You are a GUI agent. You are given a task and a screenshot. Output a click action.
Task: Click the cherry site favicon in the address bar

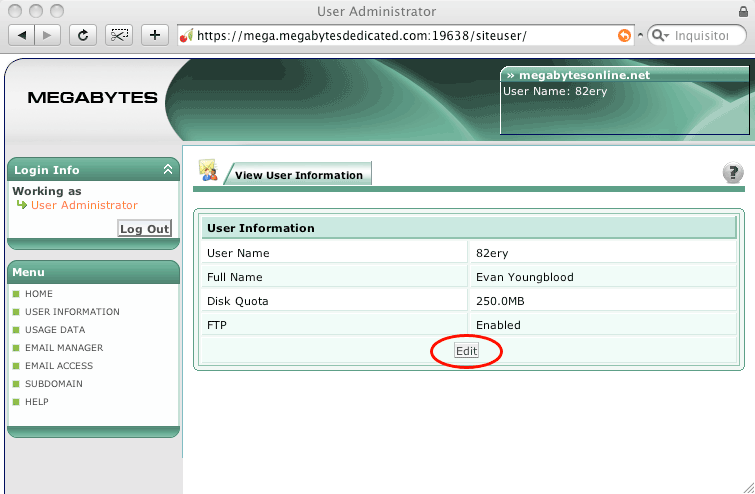186,36
